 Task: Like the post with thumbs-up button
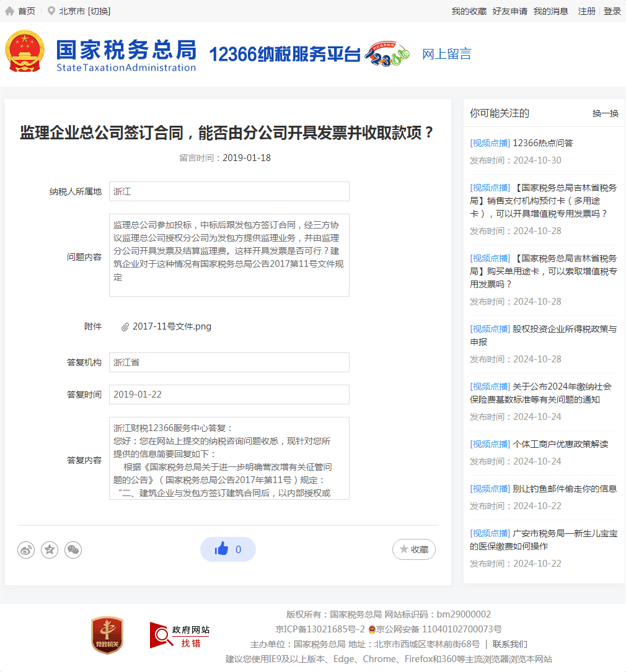tap(227, 549)
